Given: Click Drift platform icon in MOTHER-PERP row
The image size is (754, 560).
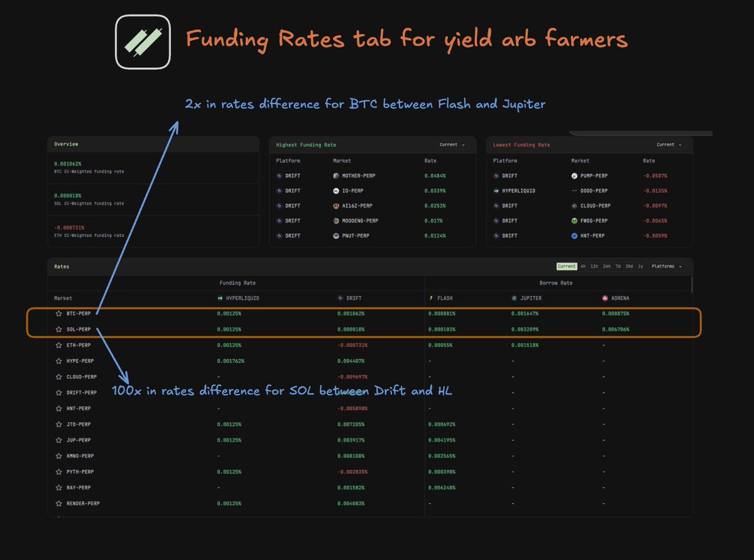Looking at the screenshot, I should pos(279,176).
